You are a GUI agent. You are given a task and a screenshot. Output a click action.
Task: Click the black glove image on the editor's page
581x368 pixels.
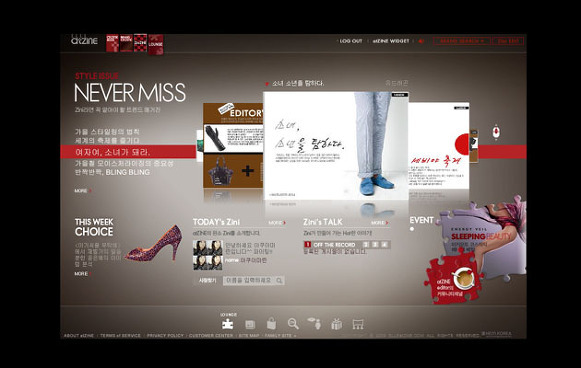click(215, 138)
